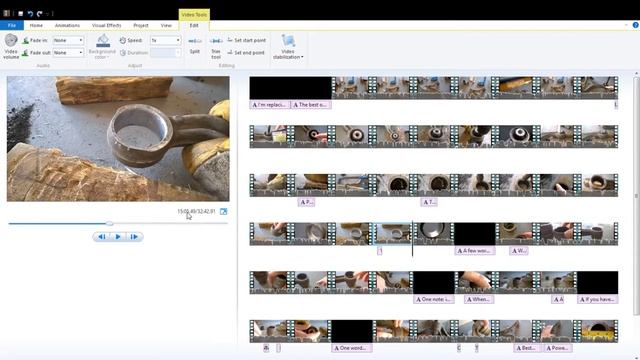Select the Edit tab under Video Tools

tap(194, 25)
